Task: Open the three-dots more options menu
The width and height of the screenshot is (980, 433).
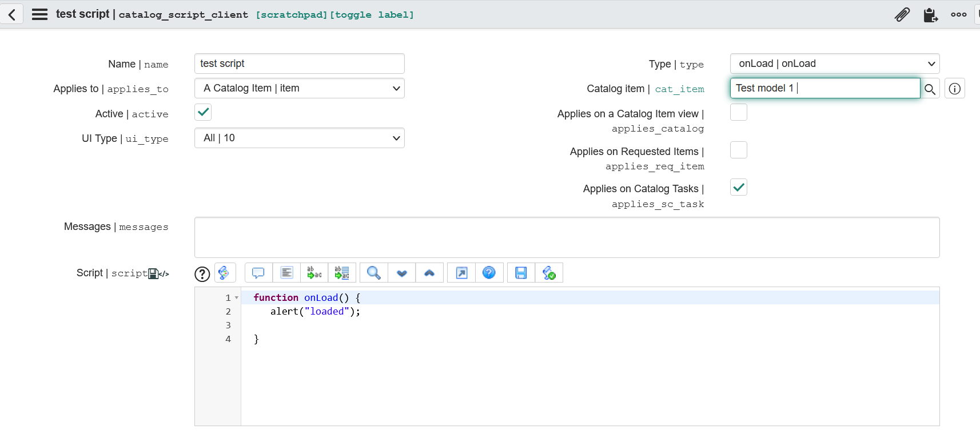Action: (959, 14)
